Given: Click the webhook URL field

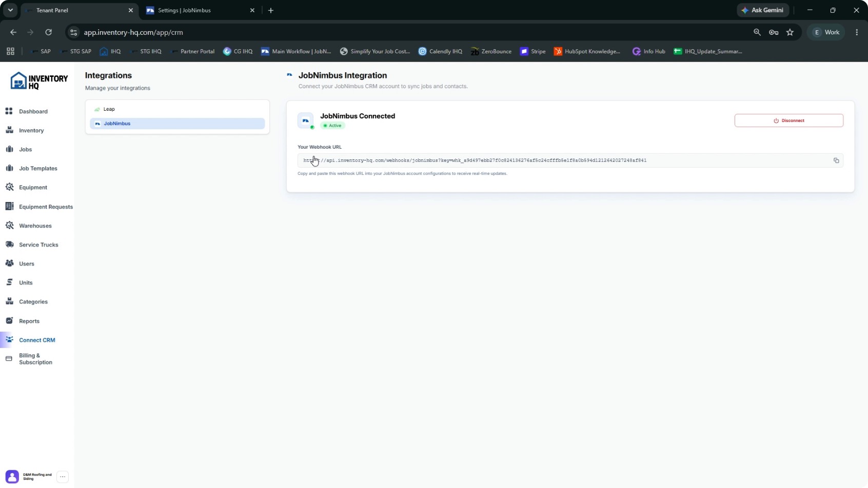Looking at the screenshot, I should pyautogui.click(x=570, y=160).
